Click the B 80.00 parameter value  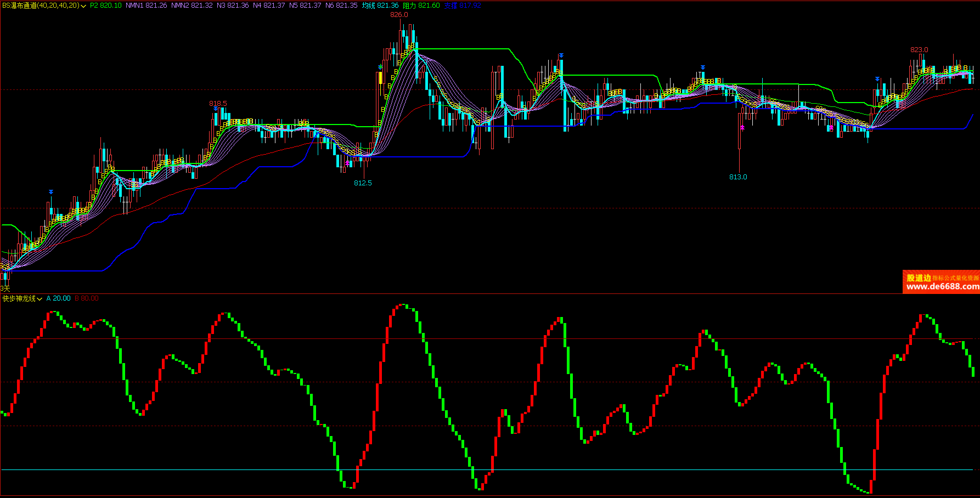pos(87,298)
